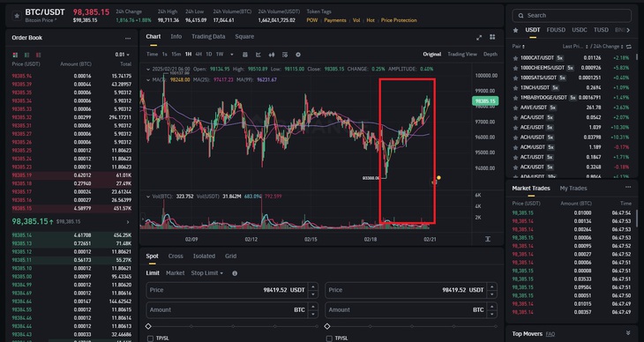Favorite the 1INCH/USDT pair star
644x342 pixels.
tap(515, 88)
